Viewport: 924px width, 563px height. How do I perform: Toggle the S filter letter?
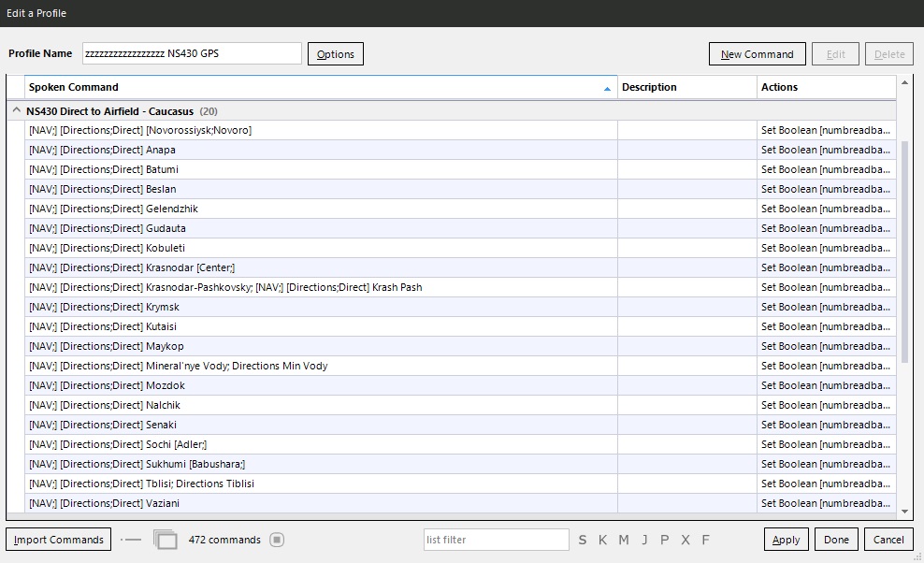tap(583, 540)
